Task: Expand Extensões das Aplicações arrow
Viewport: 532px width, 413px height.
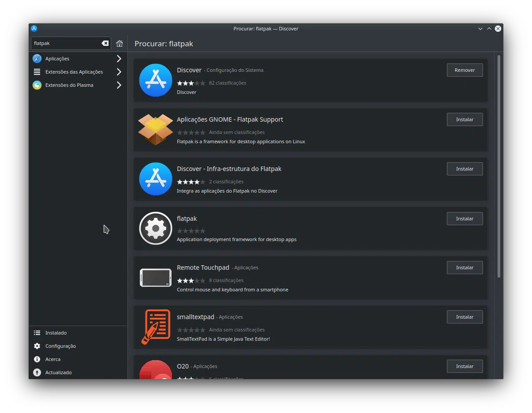Action: coord(119,72)
